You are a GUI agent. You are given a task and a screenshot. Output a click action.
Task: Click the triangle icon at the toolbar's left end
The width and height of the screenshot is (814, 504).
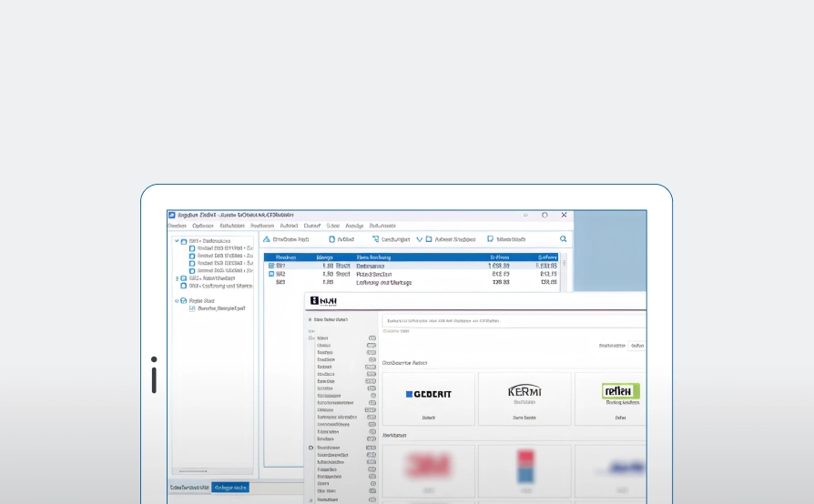267,239
